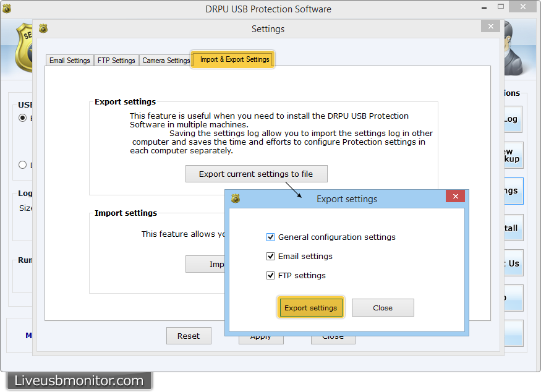This screenshot has height=392, width=541.
Task: Confirm with the Export settings button
Action: pyautogui.click(x=310, y=307)
